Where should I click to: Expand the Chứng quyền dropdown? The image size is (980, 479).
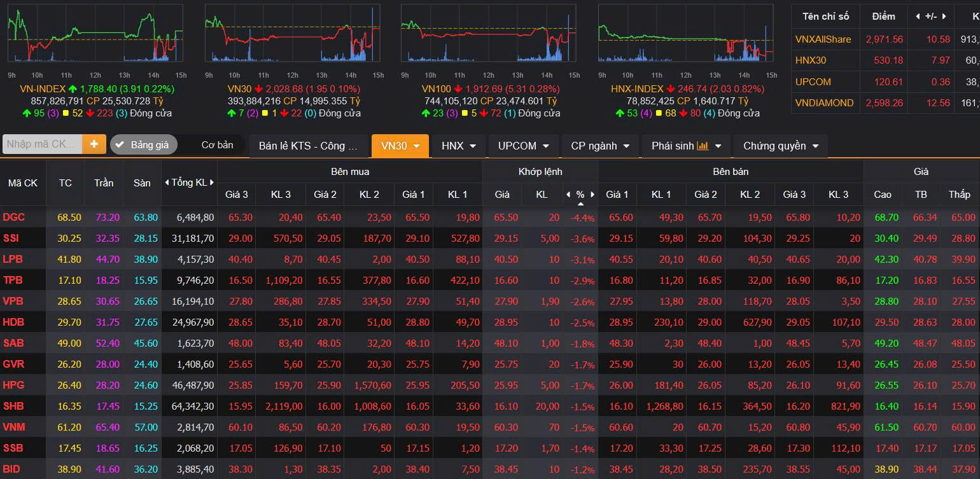click(x=781, y=146)
